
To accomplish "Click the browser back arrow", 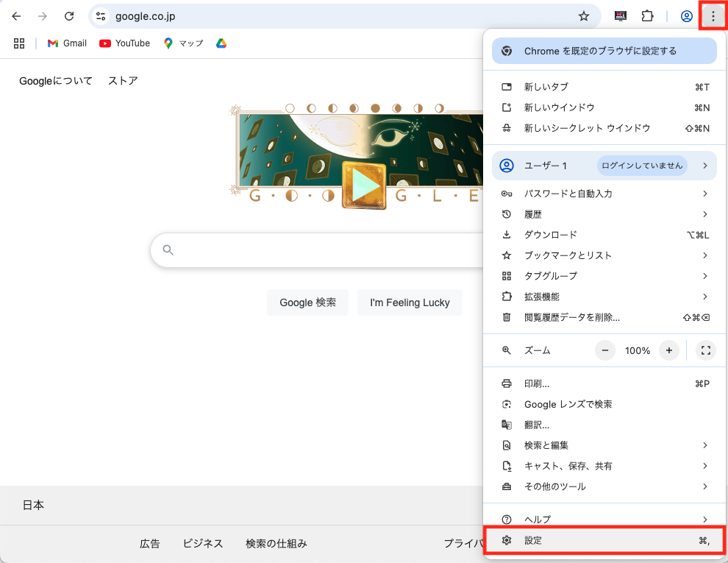I will click(16, 16).
